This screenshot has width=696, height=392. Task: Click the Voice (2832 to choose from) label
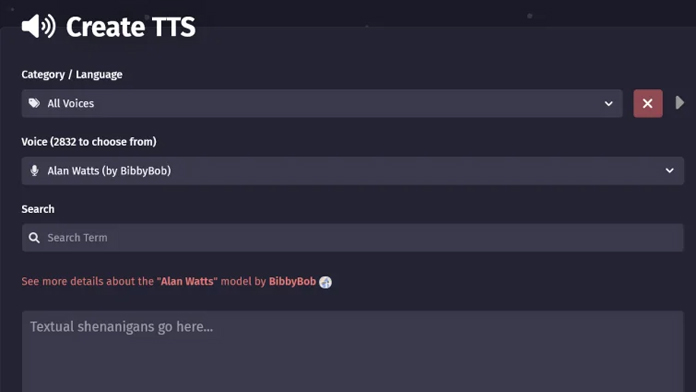89,142
